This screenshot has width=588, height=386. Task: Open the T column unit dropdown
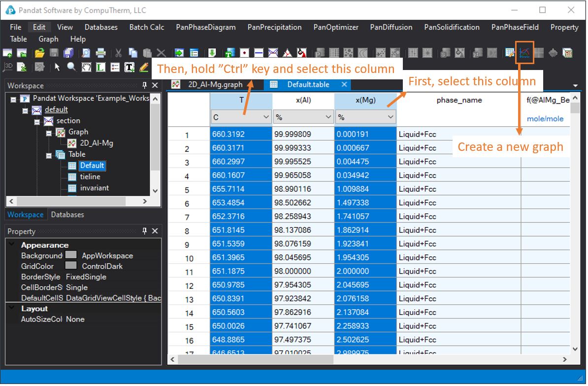click(x=266, y=117)
